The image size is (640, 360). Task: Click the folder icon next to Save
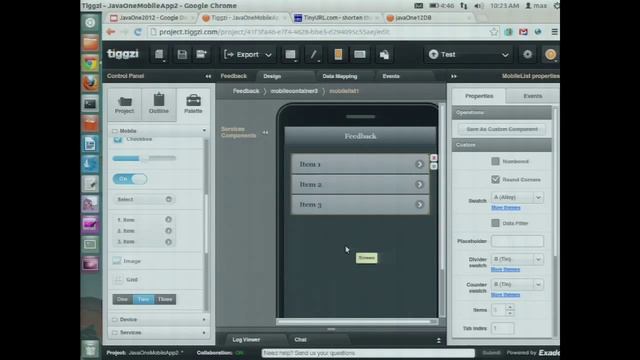pos(201,54)
